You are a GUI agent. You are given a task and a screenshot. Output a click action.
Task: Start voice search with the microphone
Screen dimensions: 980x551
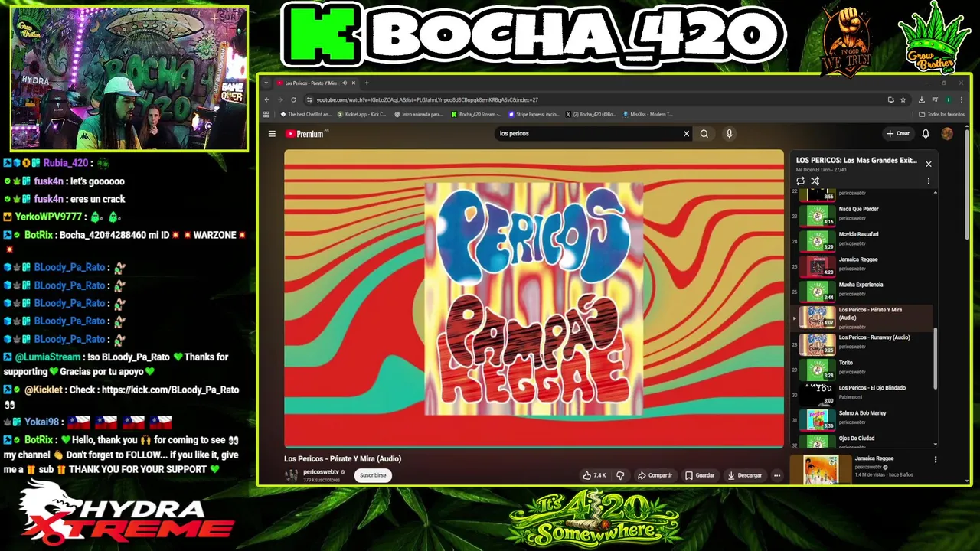click(729, 134)
